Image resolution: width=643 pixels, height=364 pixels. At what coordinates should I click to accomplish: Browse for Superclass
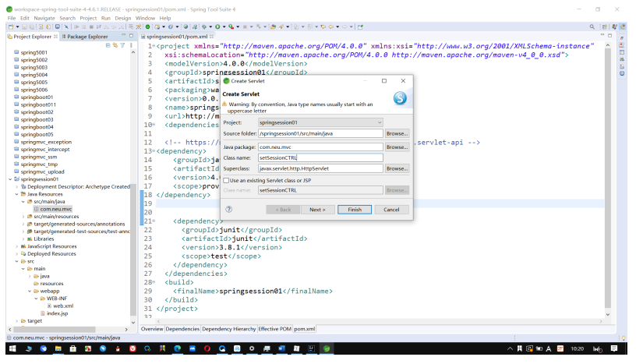point(397,168)
